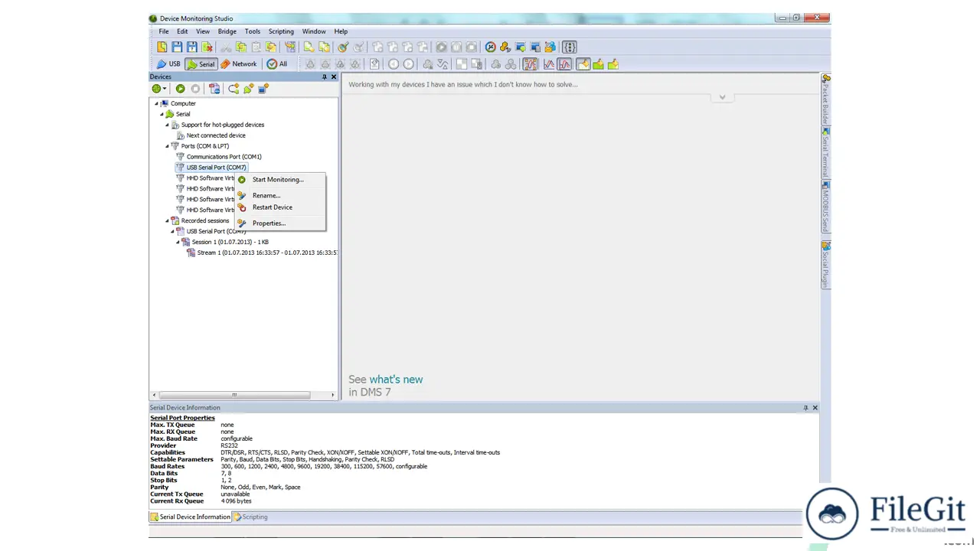Screen dimensions: 980x551
Task: Collapse the Serial tree node
Action: pyautogui.click(x=162, y=114)
